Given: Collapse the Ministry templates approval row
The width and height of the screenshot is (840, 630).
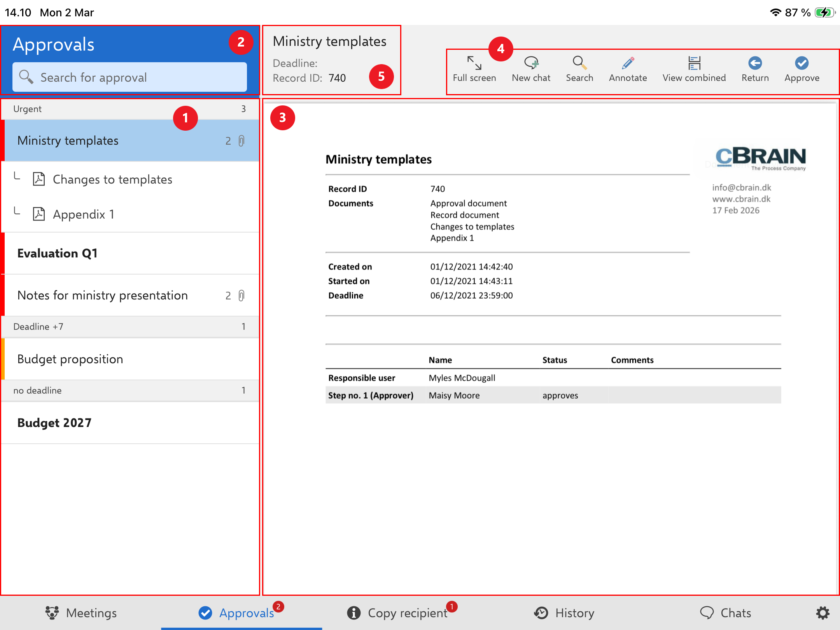Looking at the screenshot, I should click(x=130, y=140).
